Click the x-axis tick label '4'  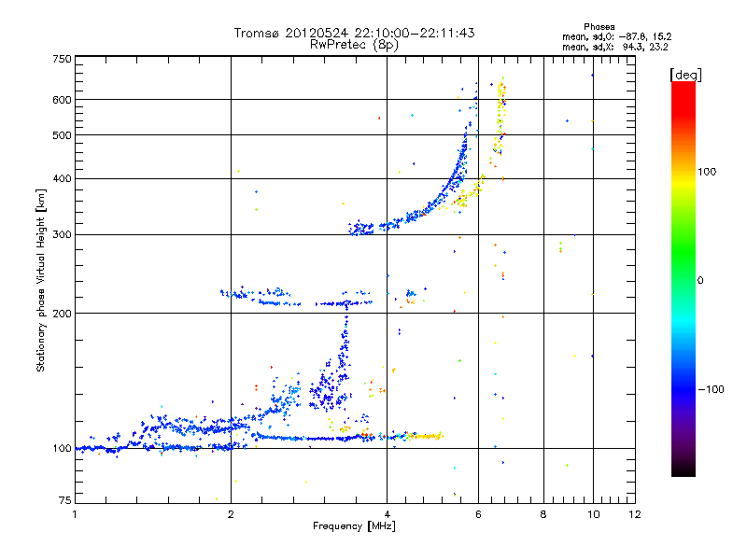point(387,514)
